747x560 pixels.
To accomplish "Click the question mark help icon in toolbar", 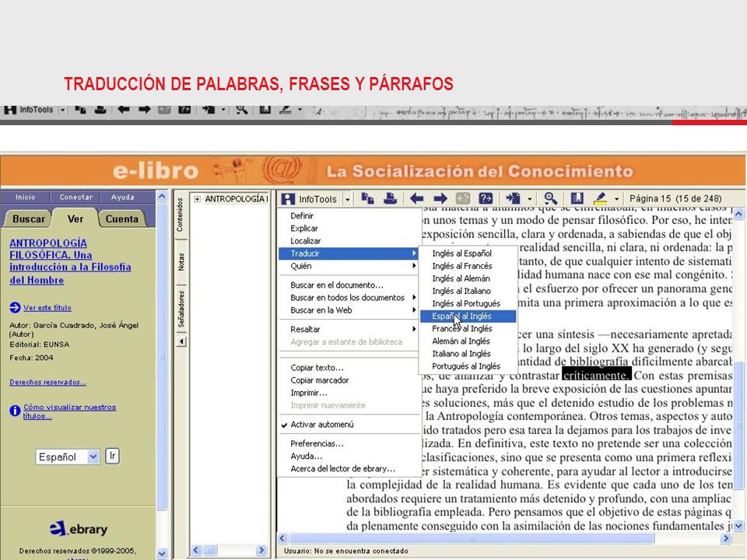I will pos(486,198).
